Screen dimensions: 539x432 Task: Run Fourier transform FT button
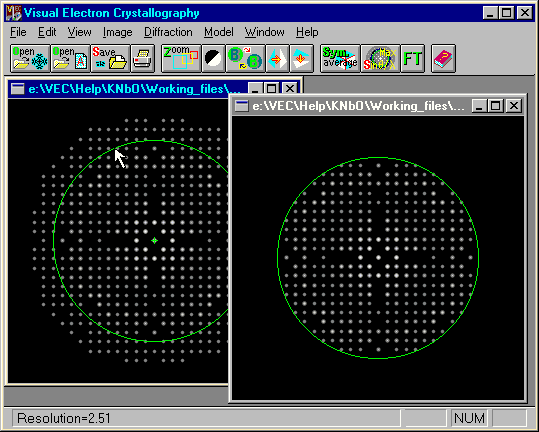[412, 58]
